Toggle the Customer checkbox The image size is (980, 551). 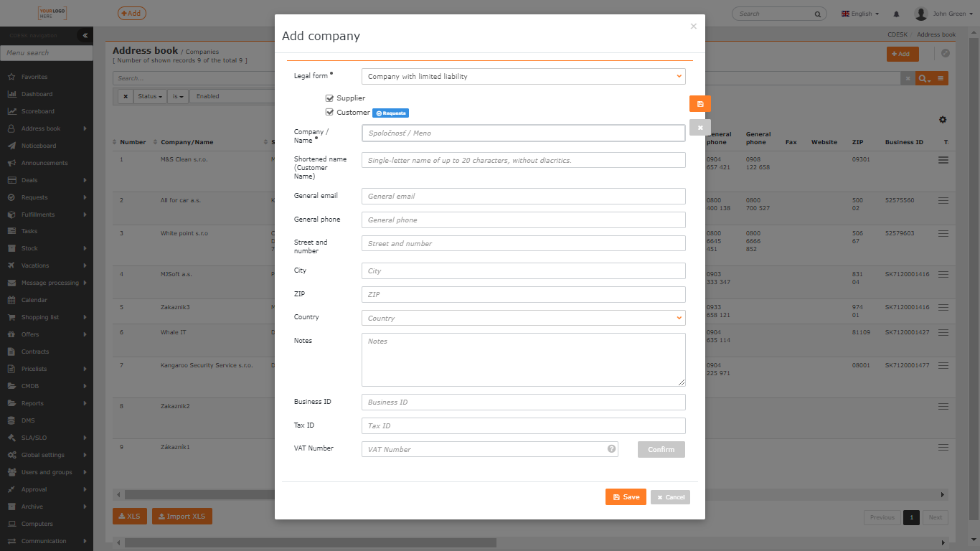(x=329, y=112)
